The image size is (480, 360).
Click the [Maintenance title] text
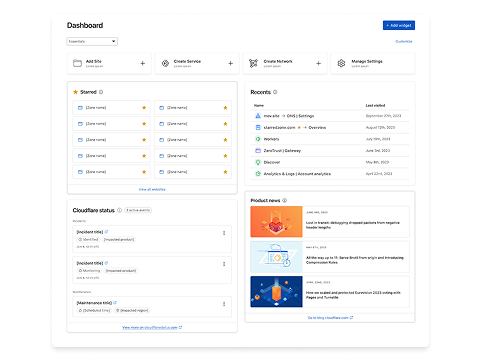coord(94,303)
